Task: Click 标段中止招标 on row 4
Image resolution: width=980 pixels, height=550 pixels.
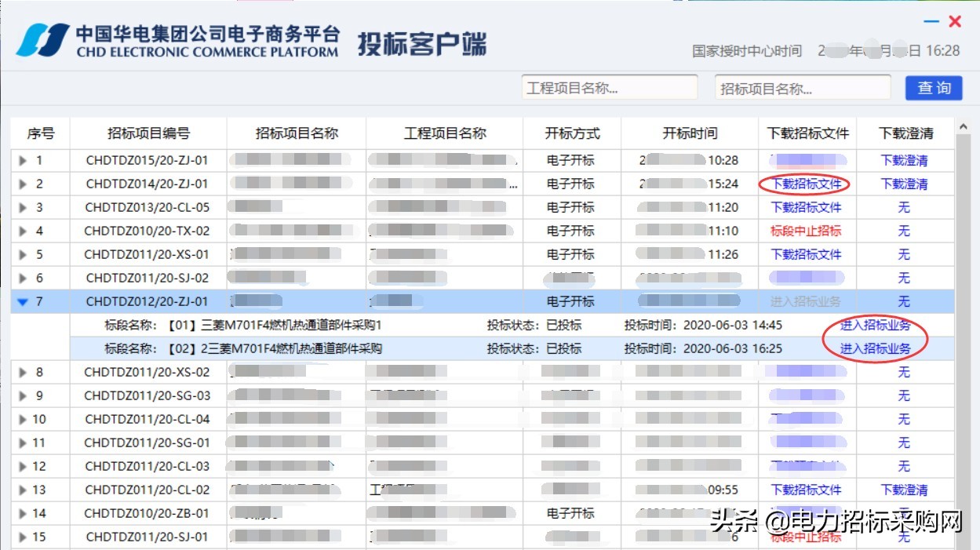Action: [805, 231]
